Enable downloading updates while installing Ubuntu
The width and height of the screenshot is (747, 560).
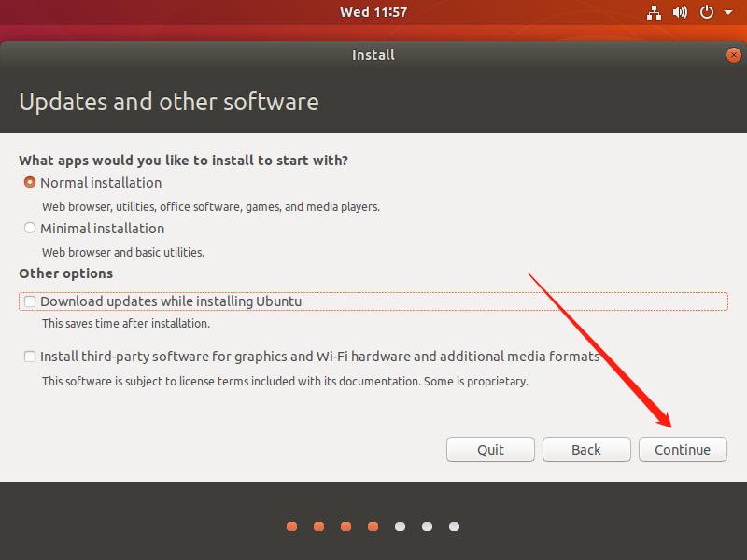click(x=29, y=301)
